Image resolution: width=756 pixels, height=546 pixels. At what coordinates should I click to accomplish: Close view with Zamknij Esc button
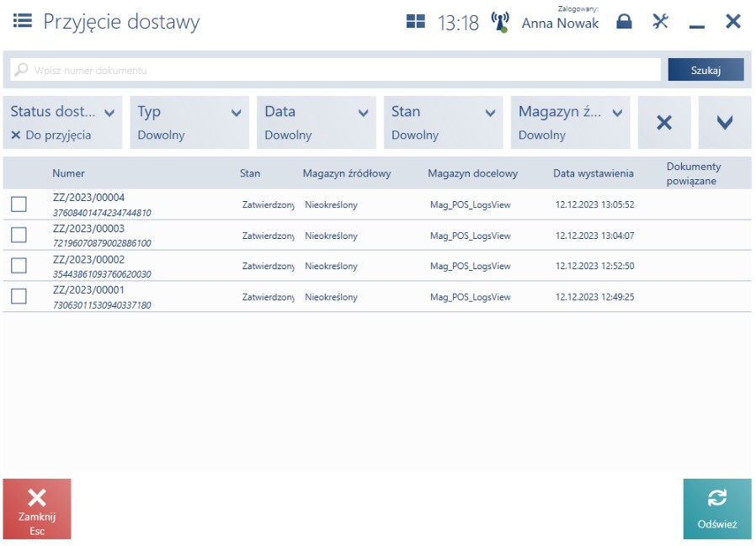37,509
